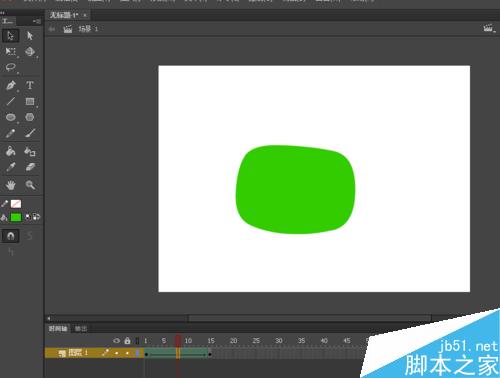
Task: Select the Zoom magnifier tool
Action: click(x=30, y=185)
